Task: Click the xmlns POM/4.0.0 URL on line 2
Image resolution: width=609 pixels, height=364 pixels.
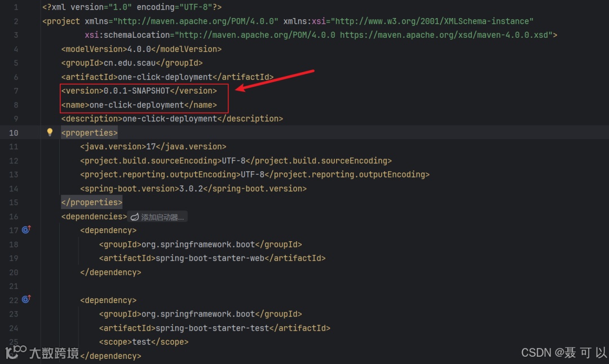Action: point(196,21)
